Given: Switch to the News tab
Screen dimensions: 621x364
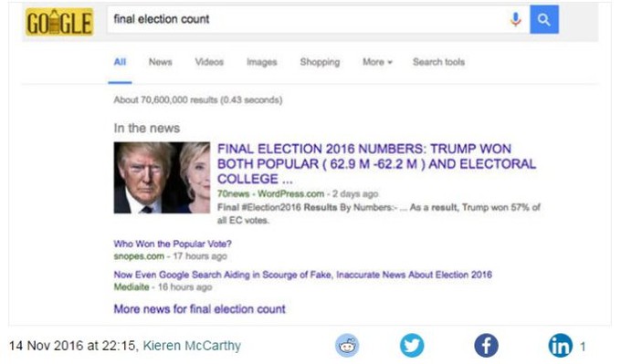Looking at the screenshot, I should click(x=161, y=62).
